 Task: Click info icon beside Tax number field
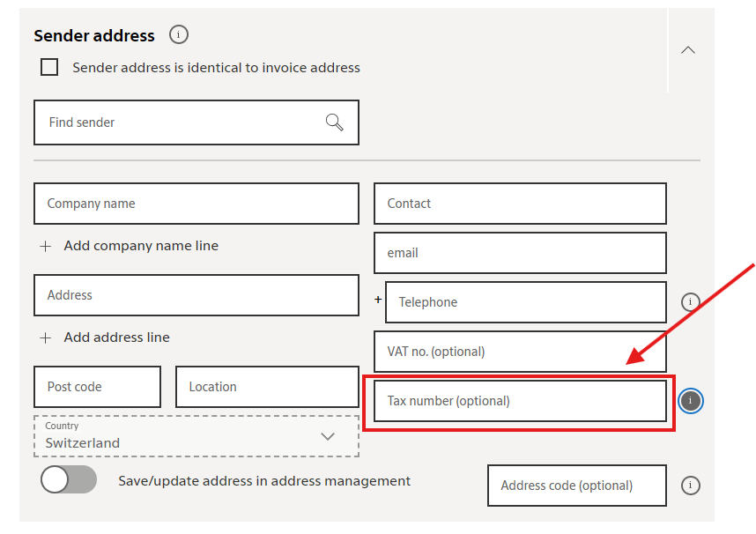click(691, 401)
